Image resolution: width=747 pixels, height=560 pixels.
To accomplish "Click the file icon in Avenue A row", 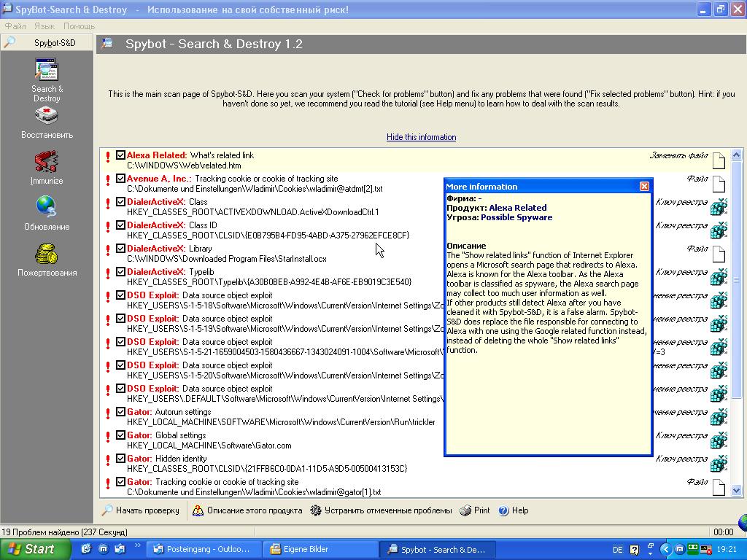I will [719, 184].
